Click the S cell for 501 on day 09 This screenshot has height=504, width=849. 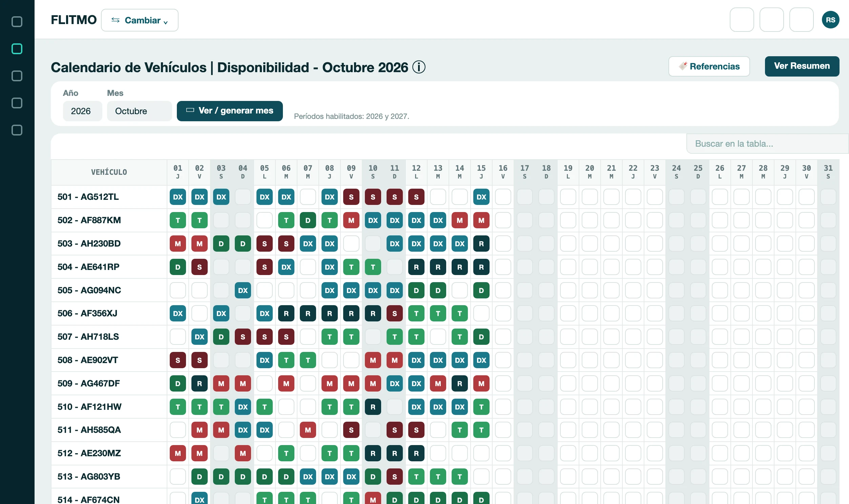pyautogui.click(x=351, y=197)
